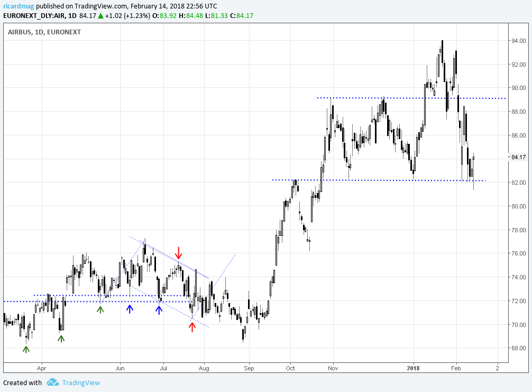Click the 88.00 price axis label
The image size is (532, 392).
tap(518, 112)
